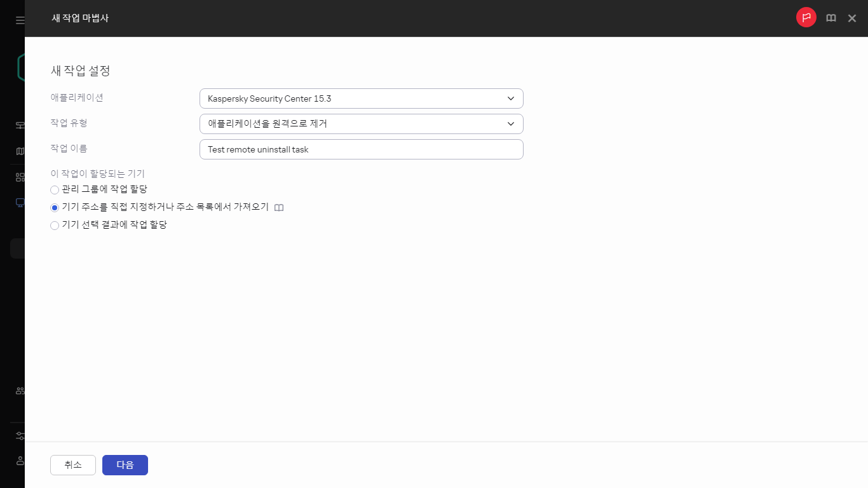This screenshot has width=868, height=488.
Task: Open the address list book icon beside the radio option
Action: click(x=278, y=207)
